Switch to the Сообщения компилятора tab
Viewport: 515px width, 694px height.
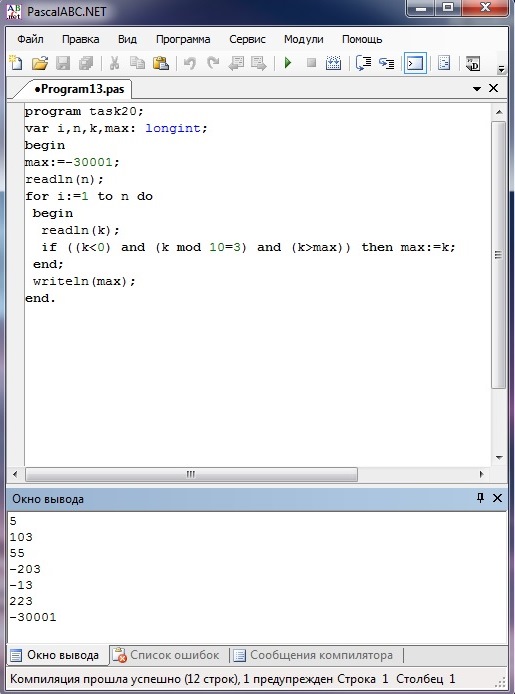[x=313, y=655]
